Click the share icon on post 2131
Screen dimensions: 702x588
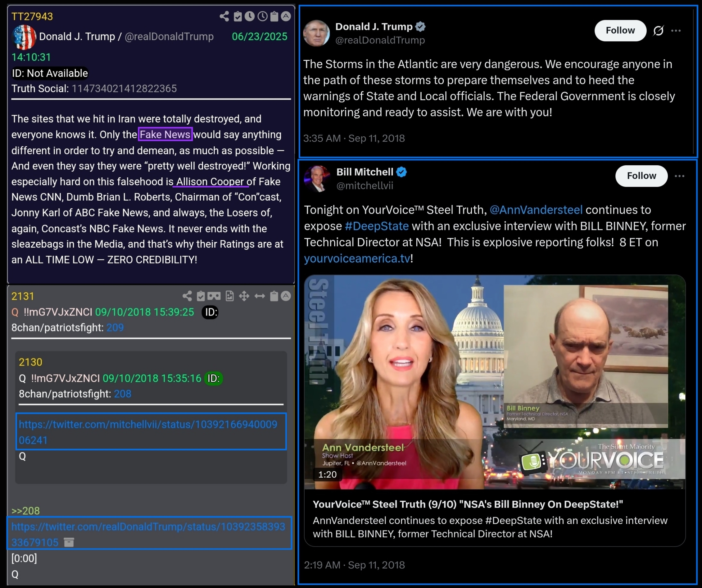[187, 296]
